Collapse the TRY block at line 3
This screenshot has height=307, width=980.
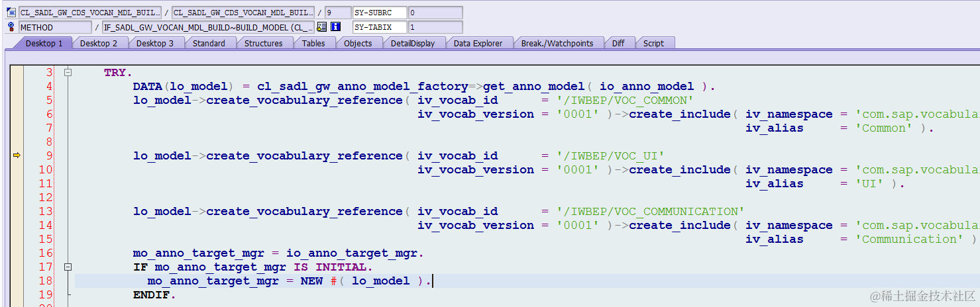(68, 73)
